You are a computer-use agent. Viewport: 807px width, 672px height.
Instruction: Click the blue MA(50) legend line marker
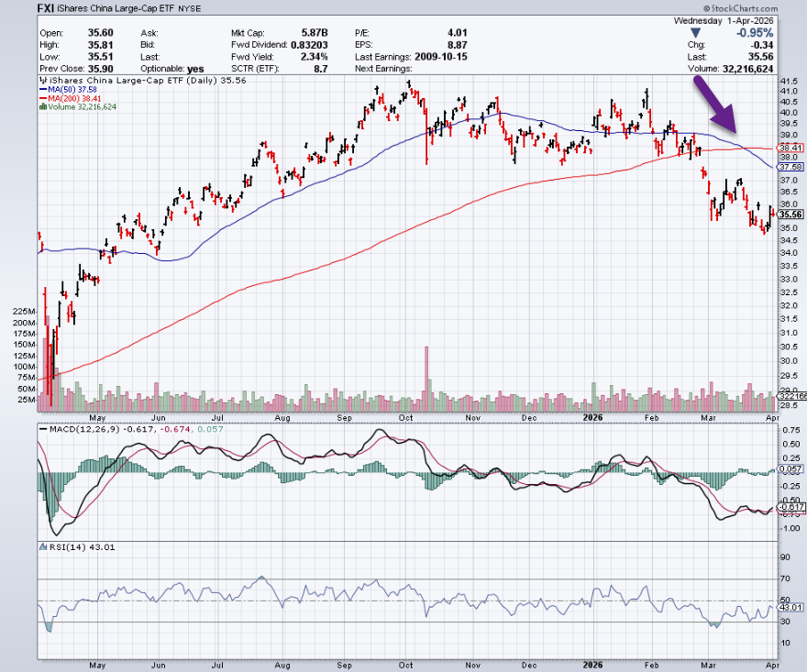tap(41, 90)
